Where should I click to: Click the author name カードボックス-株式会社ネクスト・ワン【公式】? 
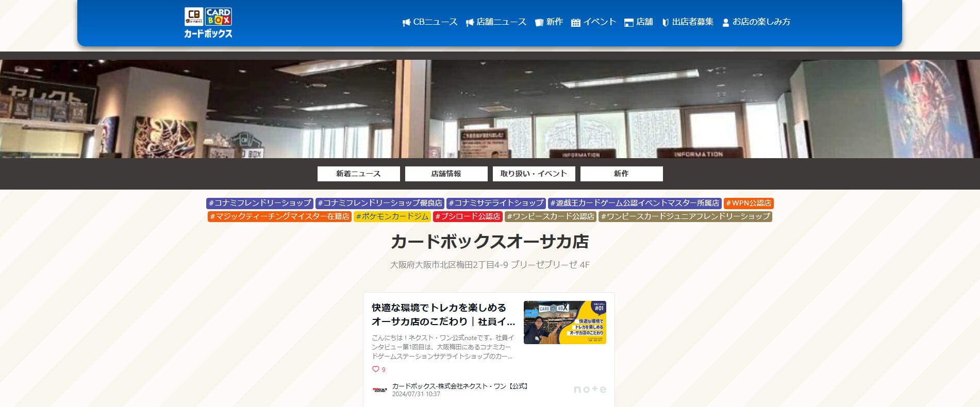[460, 386]
